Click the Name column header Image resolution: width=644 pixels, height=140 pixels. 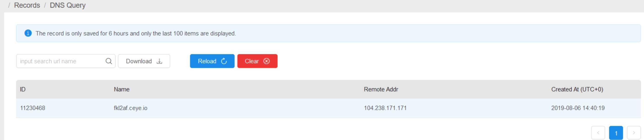point(122,89)
